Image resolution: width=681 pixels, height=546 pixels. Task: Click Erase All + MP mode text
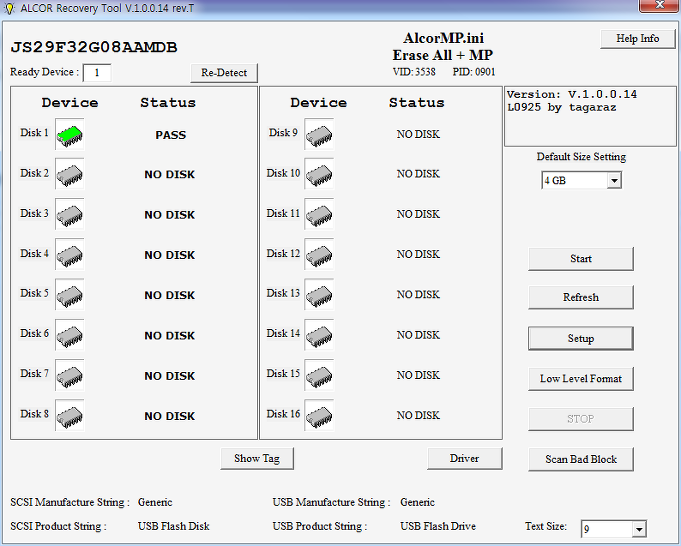point(443,56)
